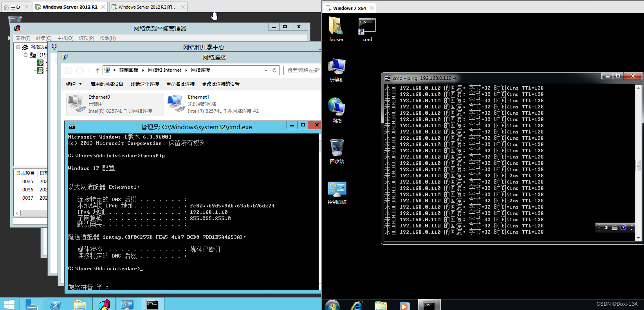The height and width of the screenshot is (310, 644).
Task: Open File Explorer on Server 2012 taskbar
Action: coord(79,304)
